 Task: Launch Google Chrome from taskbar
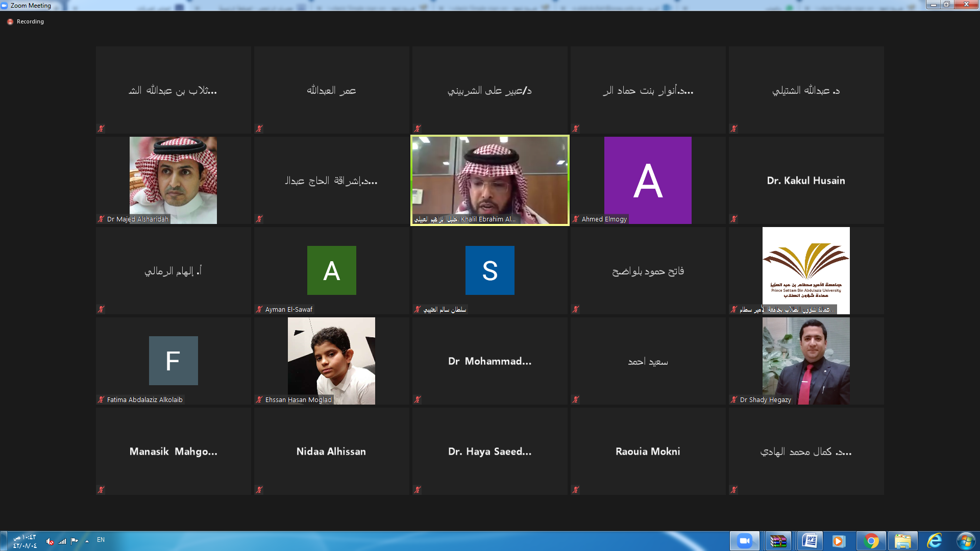click(x=871, y=541)
